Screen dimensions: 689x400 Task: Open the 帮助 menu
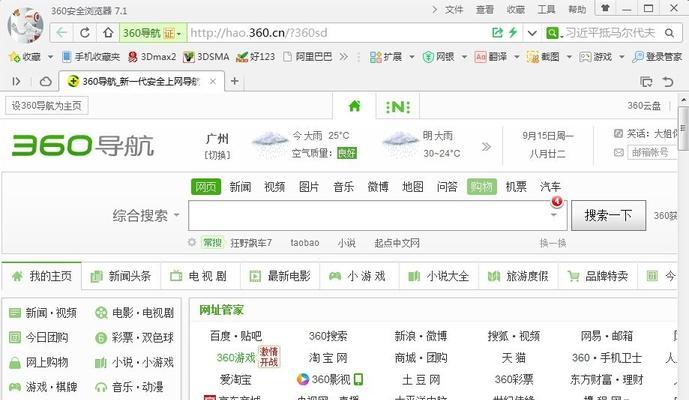click(577, 9)
